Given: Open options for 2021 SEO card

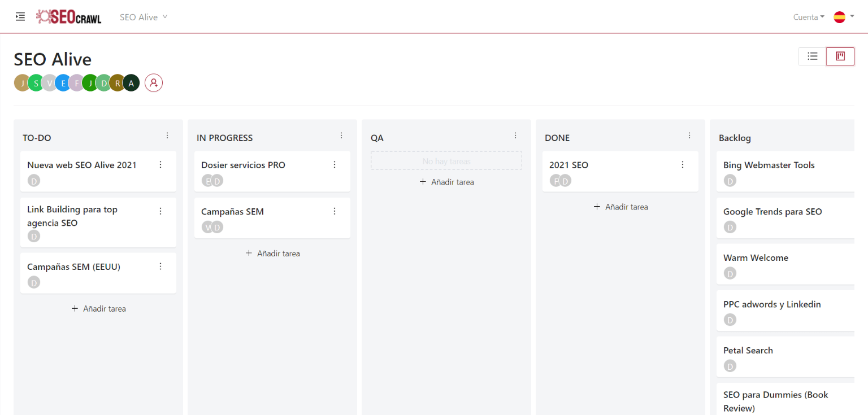Looking at the screenshot, I should point(683,165).
